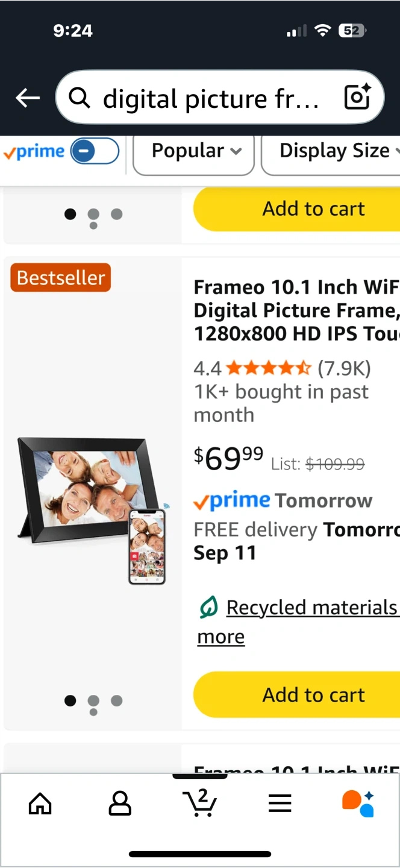
Task: Tap the recycled materials leaf icon
Action: 208,608
